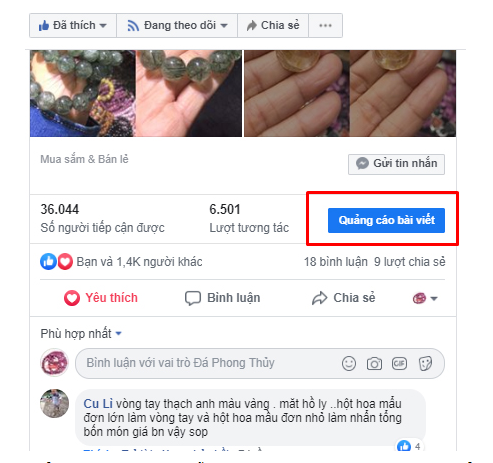Click the Bình luận action under the post
This screenshot has height=463, width=493.
223,298
